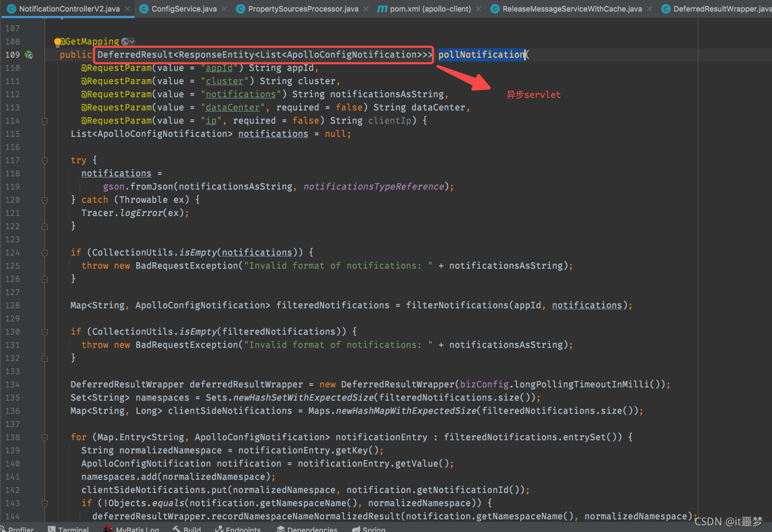Click newHashSetWithExpectedSize call
772x532 pixels.
303,397
